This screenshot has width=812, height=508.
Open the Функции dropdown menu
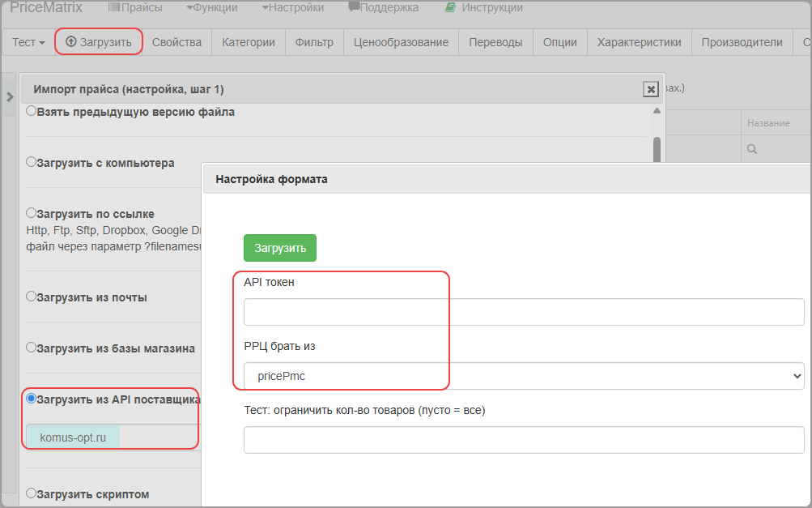[212, 8]
